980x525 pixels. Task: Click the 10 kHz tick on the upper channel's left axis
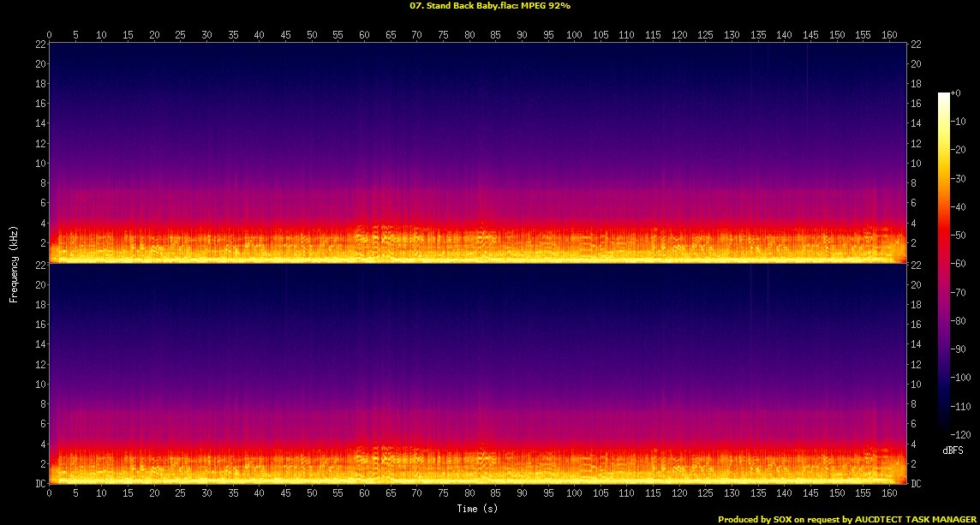pos(39,164)
